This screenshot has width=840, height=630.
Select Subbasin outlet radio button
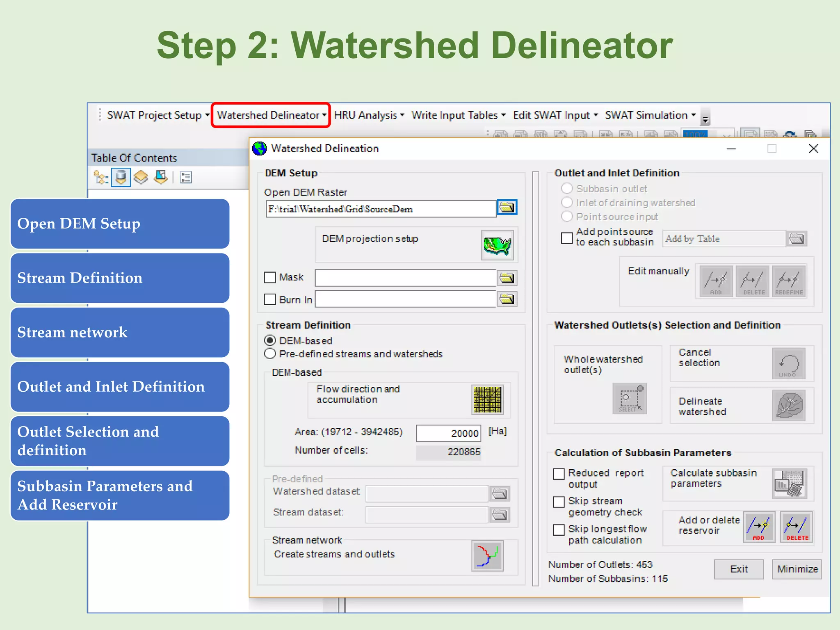566,188
